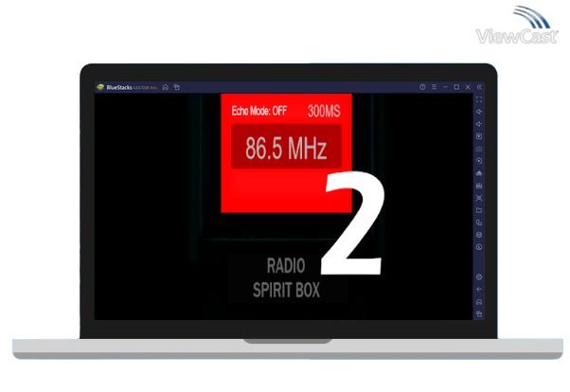Image resolution: width=570 pixels, height=392 pixels.
Task: Click the 86.5 MHz frequency display
Action: (x=287, y=146)
